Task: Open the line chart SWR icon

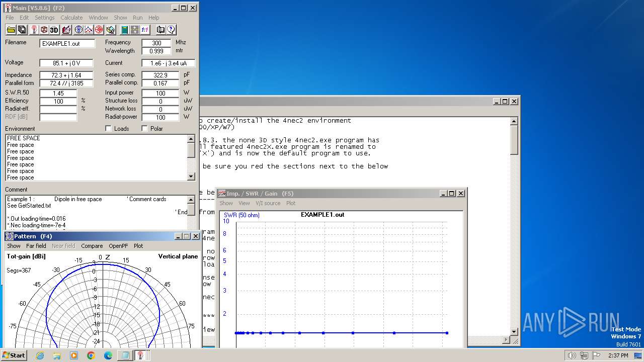Action: 89,30
